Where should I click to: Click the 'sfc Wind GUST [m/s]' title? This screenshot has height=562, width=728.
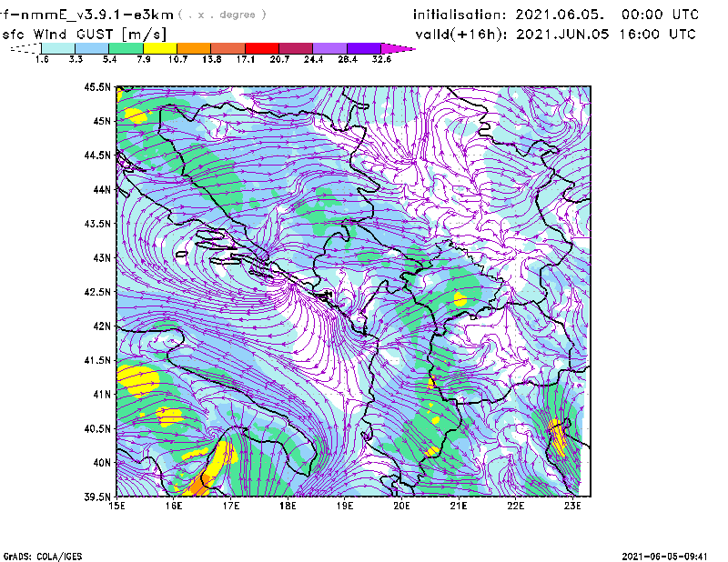(84, 35)
